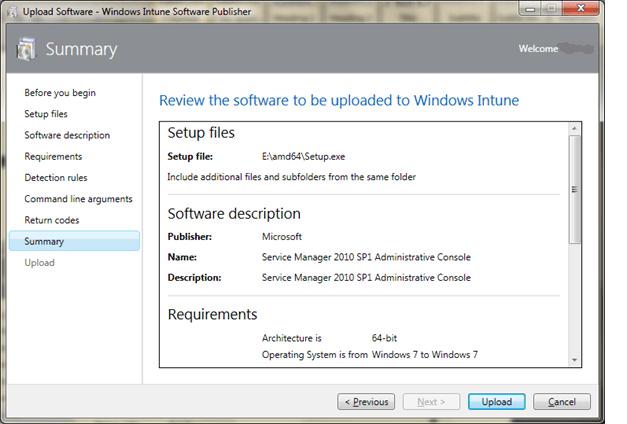The image size is (627, 424).
Task: Open the Return codes step
Action: click(x=51, y=220)
